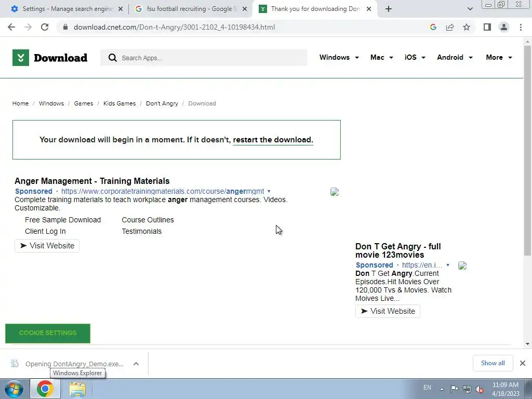Click the Action Center flag icon
Screen dimensions: 532x399
pyautogui.click(x=454, y=389)
